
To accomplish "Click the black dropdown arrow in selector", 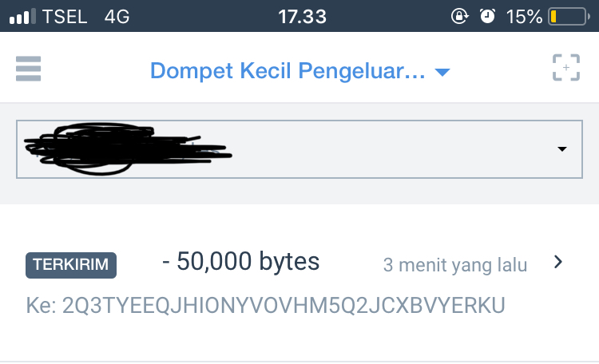I will click(x=562, y=149).
